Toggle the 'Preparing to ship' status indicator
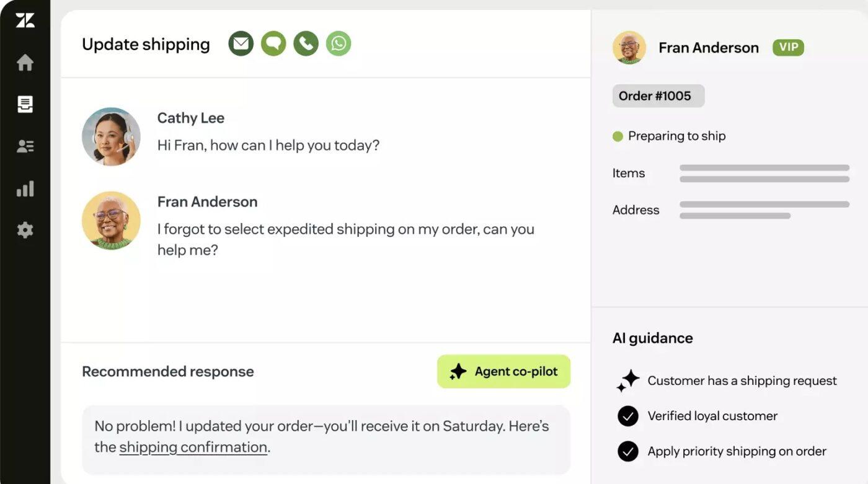Viewport: 868px width, 484px height. pos(618,136)
